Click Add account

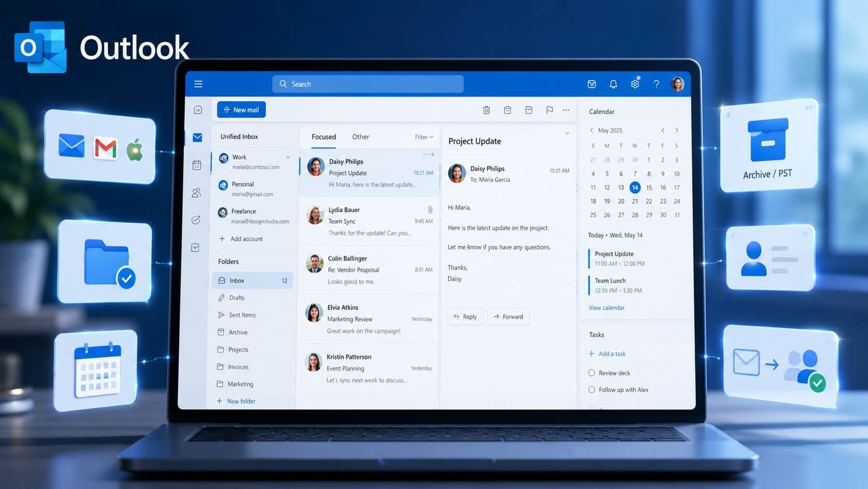tap(241, 239)
